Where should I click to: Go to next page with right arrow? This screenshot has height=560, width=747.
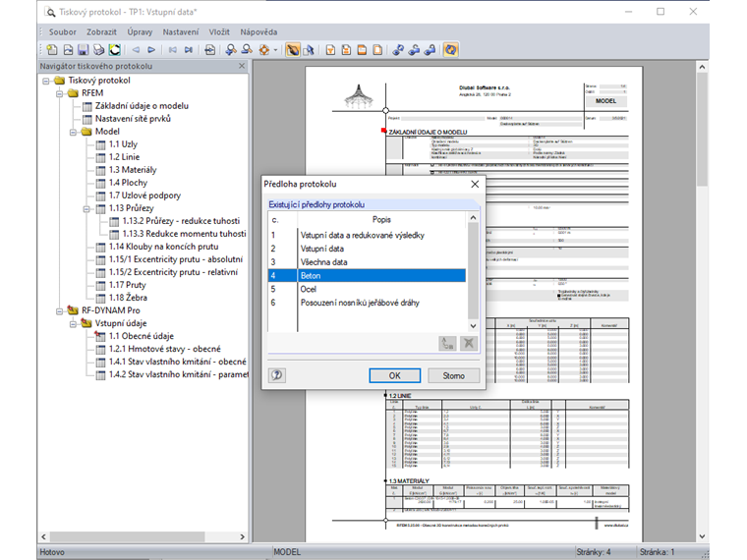point(151,49)
